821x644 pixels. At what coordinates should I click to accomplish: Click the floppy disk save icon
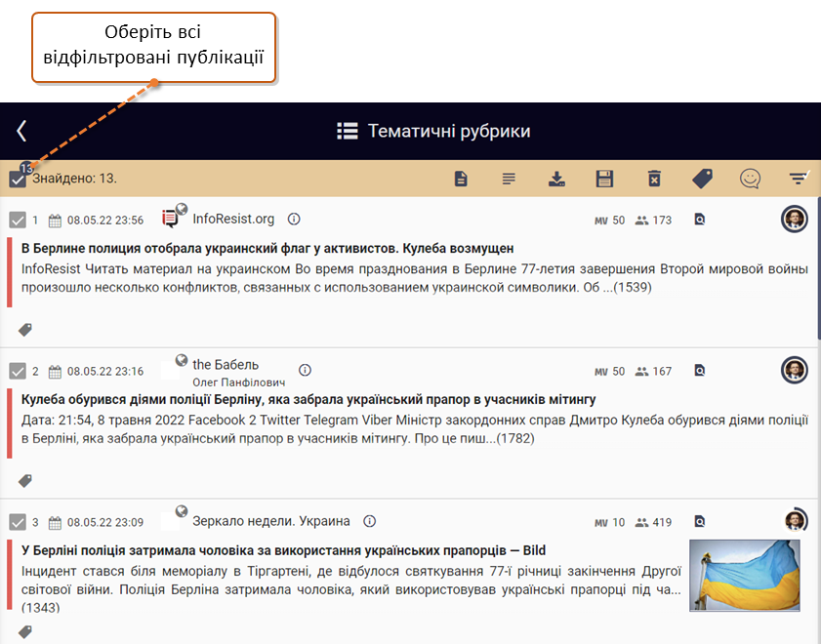604,179
